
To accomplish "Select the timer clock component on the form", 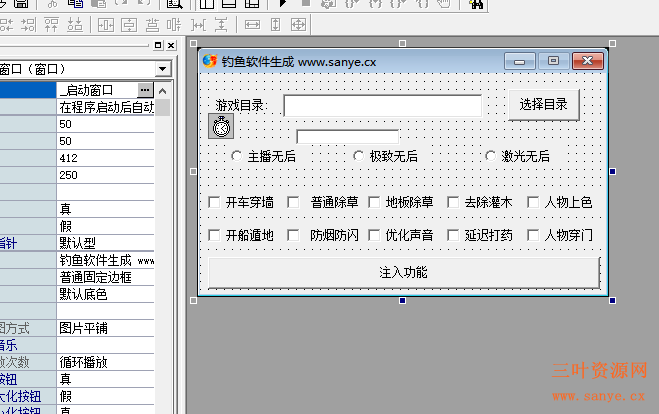I will pyautogui.click(x=221, y=126).
